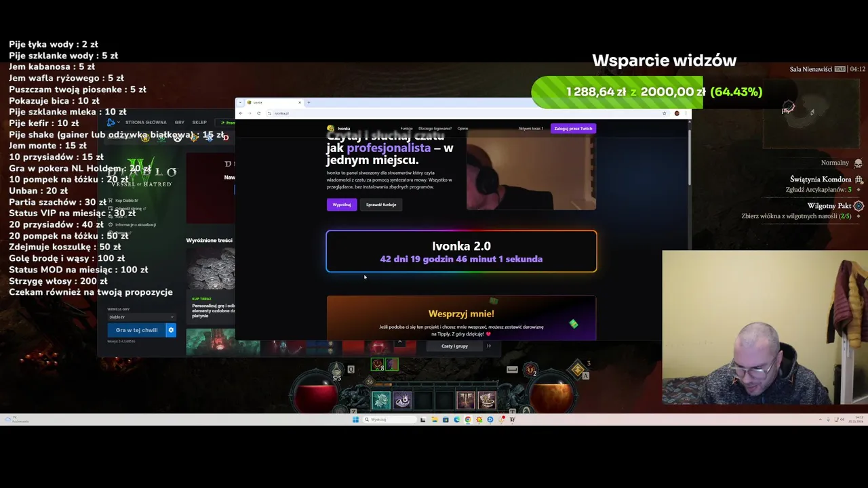This screenshot has height=488, width=868.
Task: Click the first green-bordered buff icon
Action: tap(378, 365)
